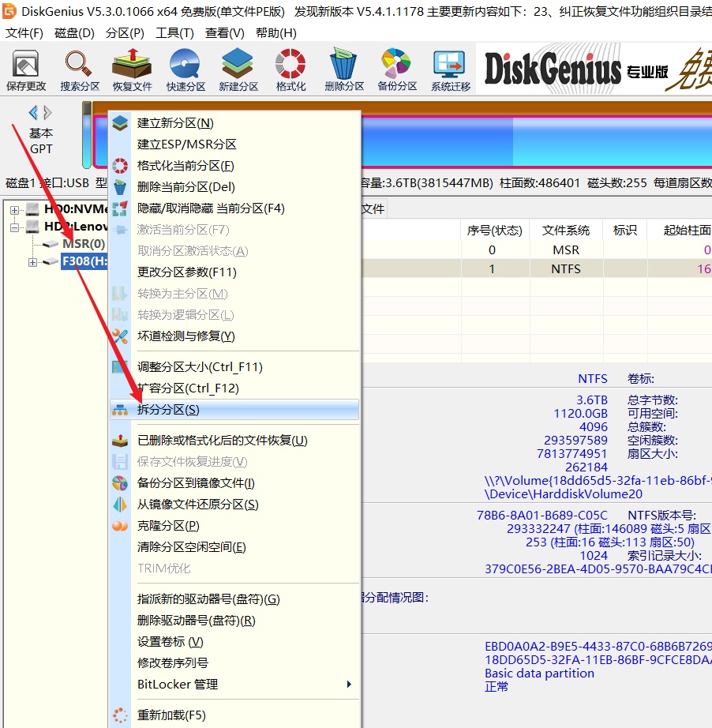Select 修改卷序列号 menu entry

coord(234,663)
